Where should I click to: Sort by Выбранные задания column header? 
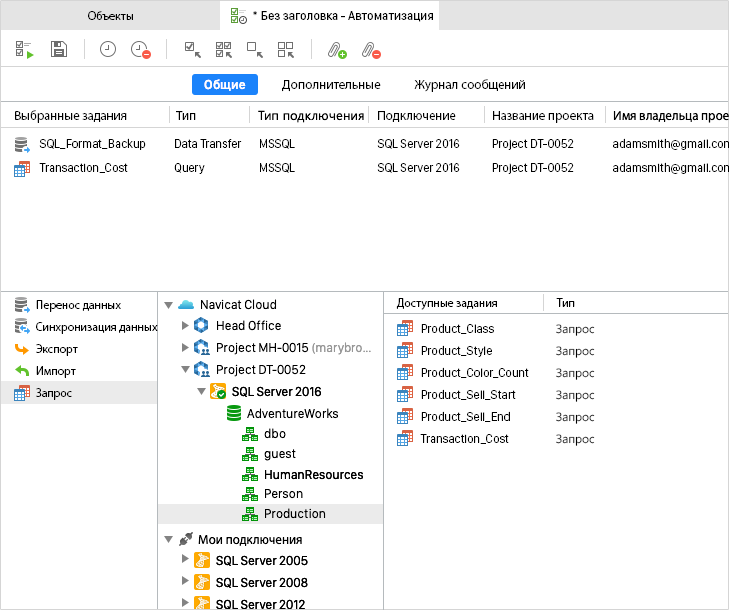tap(85, 115)
